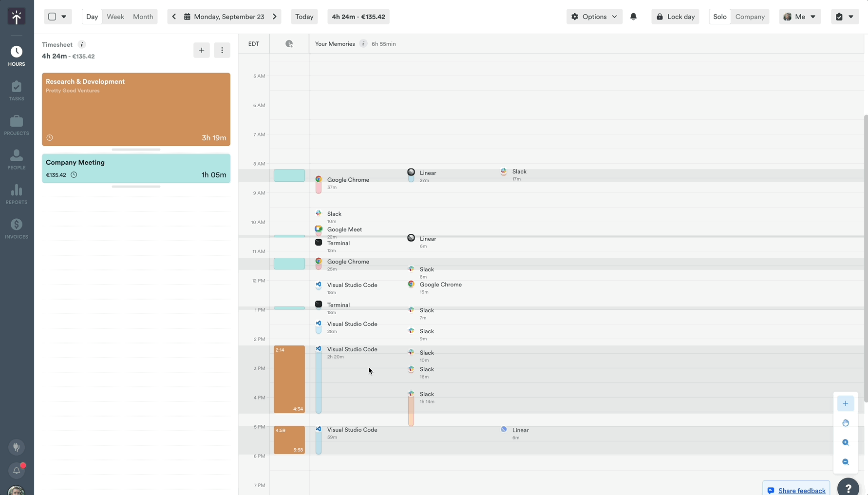Select the hand pan tool

(845, 423)
